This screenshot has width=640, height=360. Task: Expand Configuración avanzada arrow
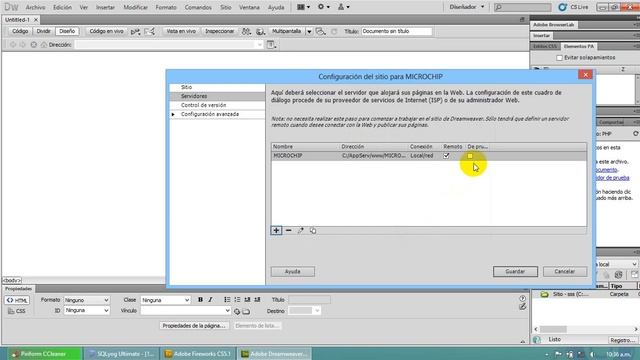[x=173, y=114]
